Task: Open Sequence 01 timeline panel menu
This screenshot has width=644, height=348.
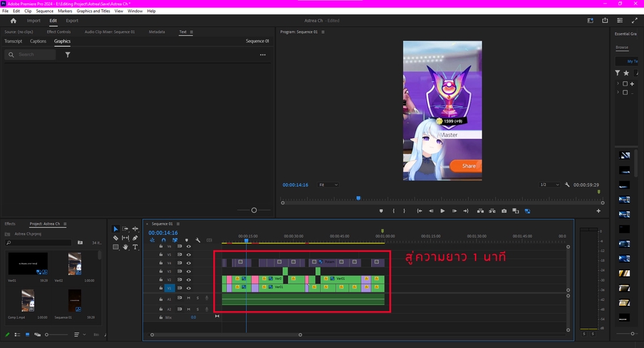Action: [x=178, y=224]
